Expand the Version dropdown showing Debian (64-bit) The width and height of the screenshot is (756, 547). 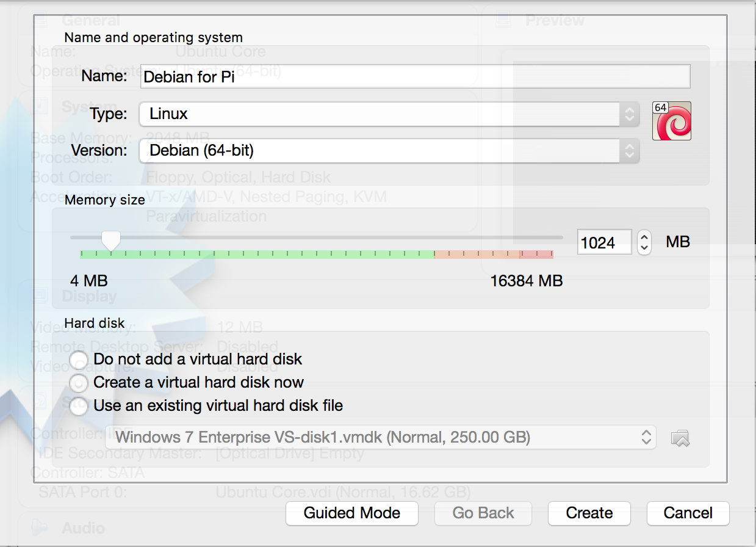pyautogui.click(x=389, y=151)
